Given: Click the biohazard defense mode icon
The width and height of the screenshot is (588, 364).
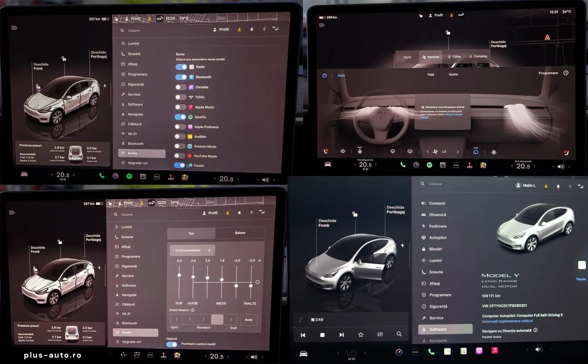Looking at the screenshot, I should [x=494, y=152].
